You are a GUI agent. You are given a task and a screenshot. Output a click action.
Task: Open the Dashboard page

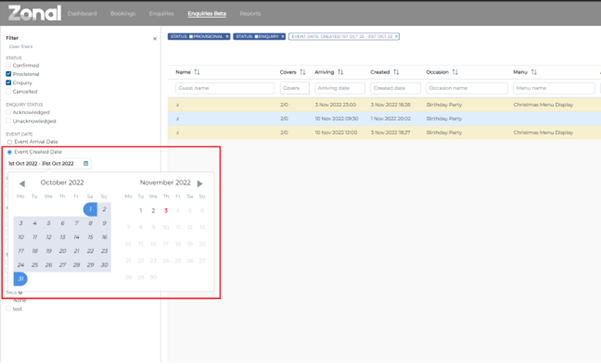[x=82, y=13]
